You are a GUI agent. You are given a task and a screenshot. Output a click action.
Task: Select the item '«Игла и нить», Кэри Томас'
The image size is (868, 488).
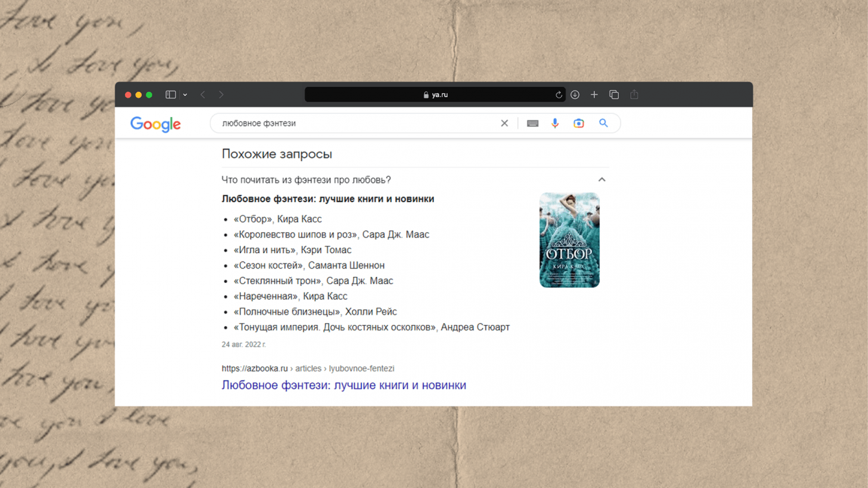point(292,250)
